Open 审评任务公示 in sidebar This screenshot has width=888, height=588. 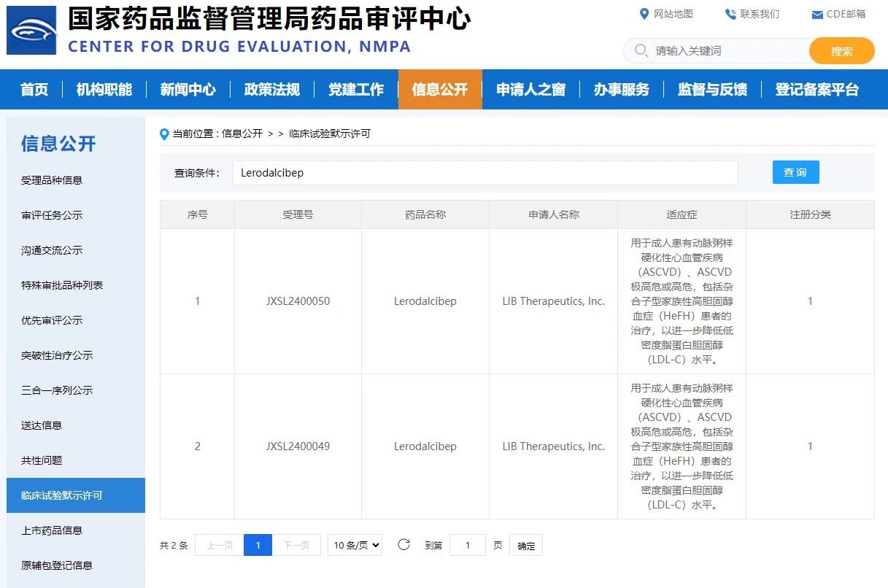(52, 215)
